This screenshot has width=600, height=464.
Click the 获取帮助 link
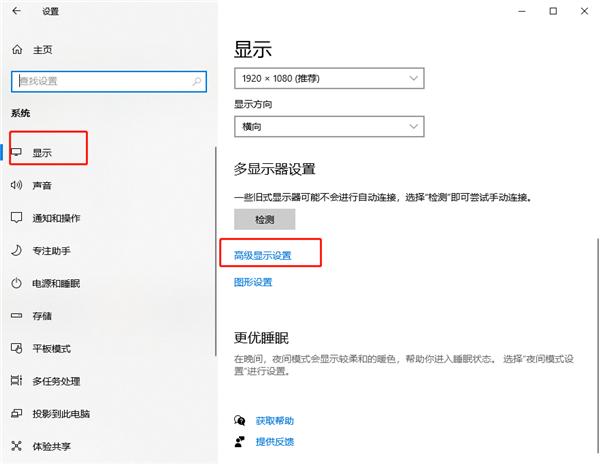tap(275, 421)
